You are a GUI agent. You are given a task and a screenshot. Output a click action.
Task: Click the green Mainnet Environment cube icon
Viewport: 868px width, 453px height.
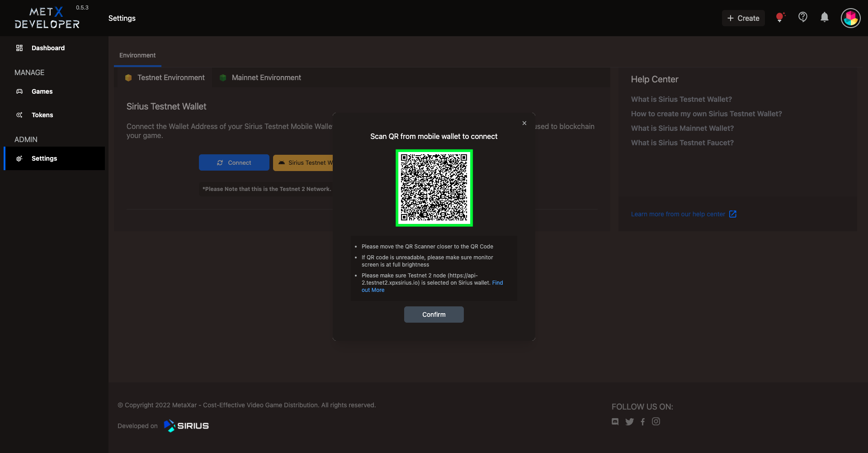click(x=223, y=78)
